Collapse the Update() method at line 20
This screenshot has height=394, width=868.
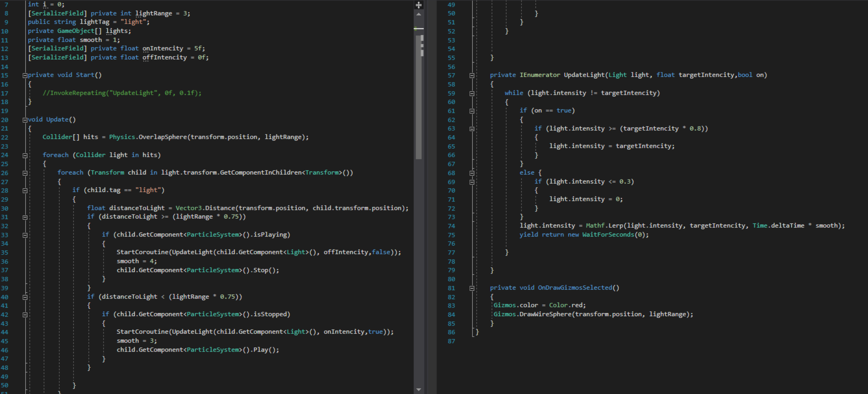coord(25,120)
